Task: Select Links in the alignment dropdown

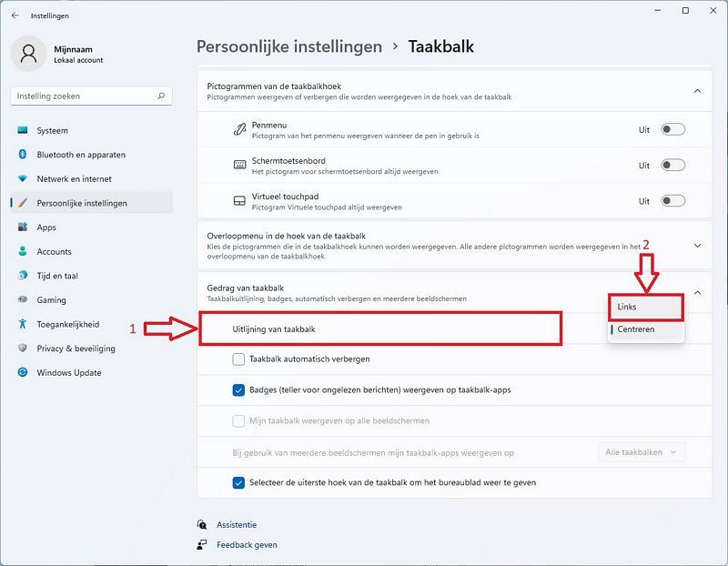Action: click(646, 307)
